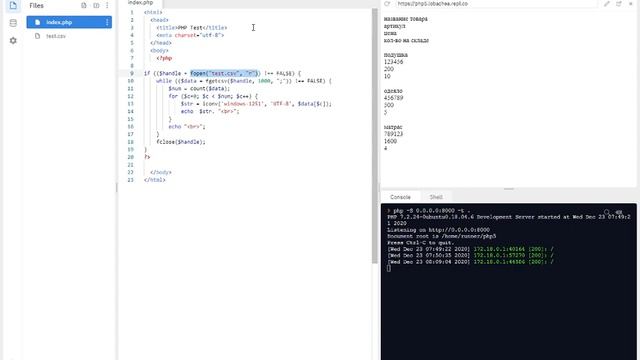Image resolution: width=640 pixels, height=360 pixels.
Task: Click the <title>PHP Test</title> line
Action: pyautogui.click(x=192, y=27)
